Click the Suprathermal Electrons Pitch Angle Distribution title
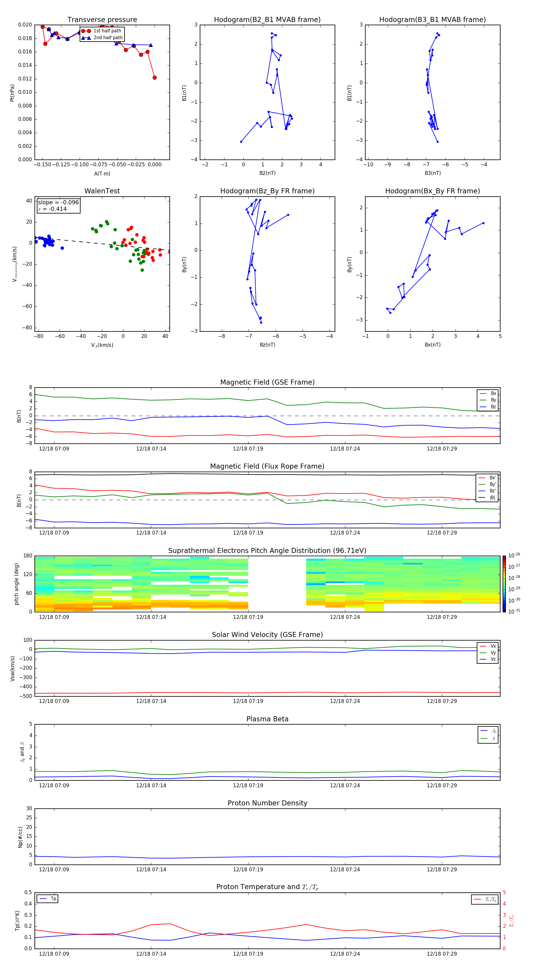535x980 pixels. click(267, 551)
